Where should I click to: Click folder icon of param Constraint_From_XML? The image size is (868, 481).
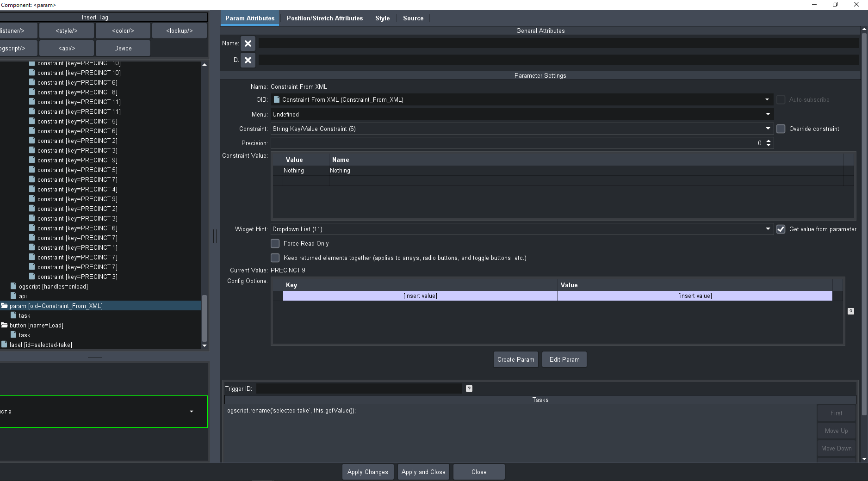click(5, 306)
